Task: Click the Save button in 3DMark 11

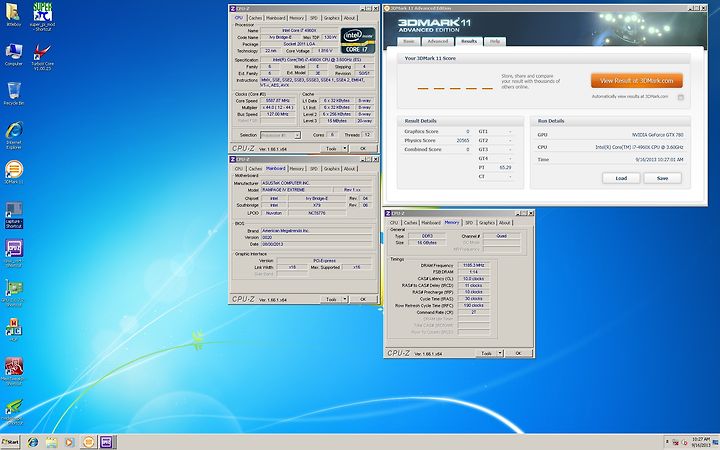Action: coord(662,178)
